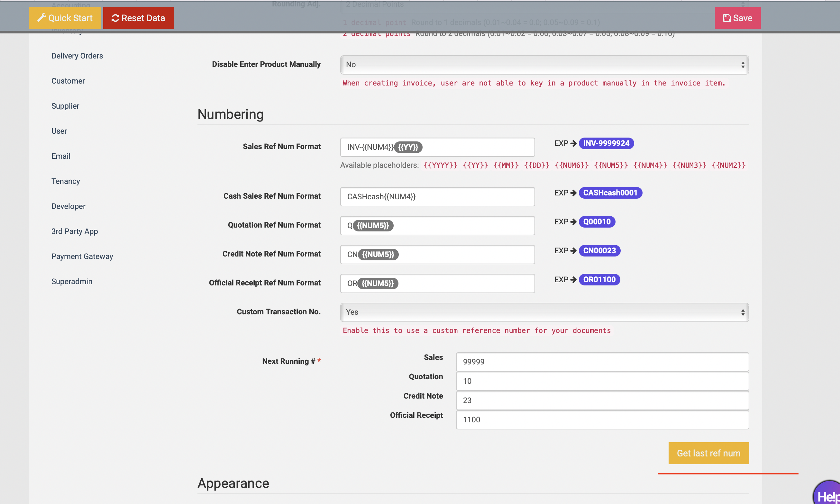840x504 pixels.
Task: Open Disable Enter Product Manually dropdown
Action: tap(544, 65)
